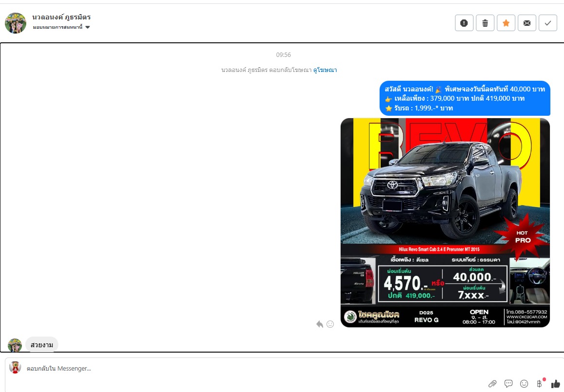Click customer name นวลอนงค์ ภูธรมิตร in header
The image size is (564, 392).
pos(61,17)
